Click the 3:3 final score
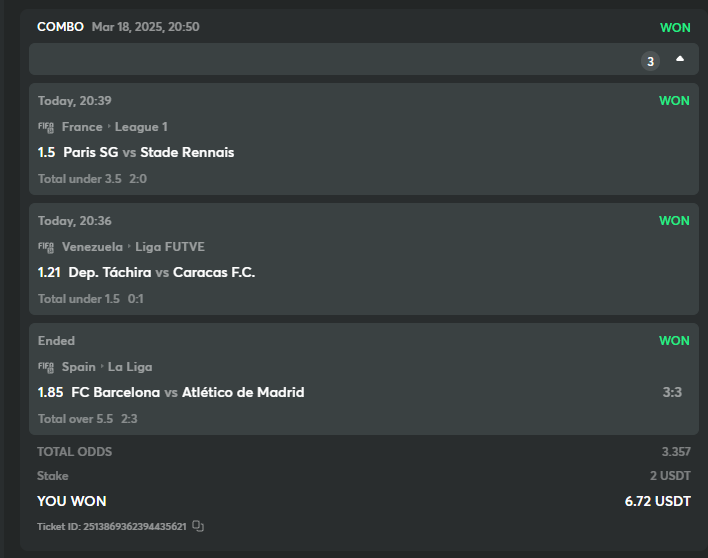 click(672, 393)
